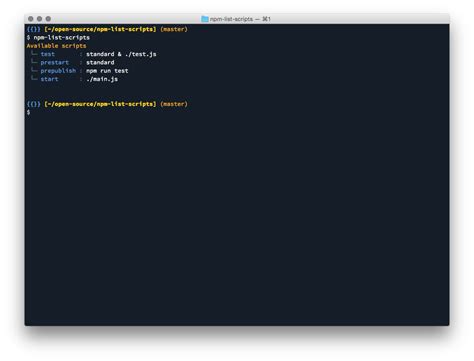The height and width of the screenshot is (361, 474).
Task: Click the typed command npm-list-scripts
Action: pos(62,37)
